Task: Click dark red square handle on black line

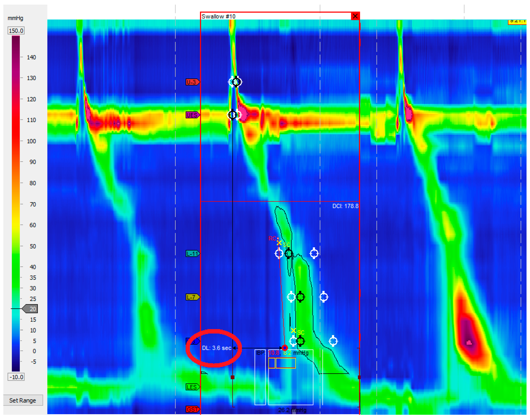Action: 233,377
